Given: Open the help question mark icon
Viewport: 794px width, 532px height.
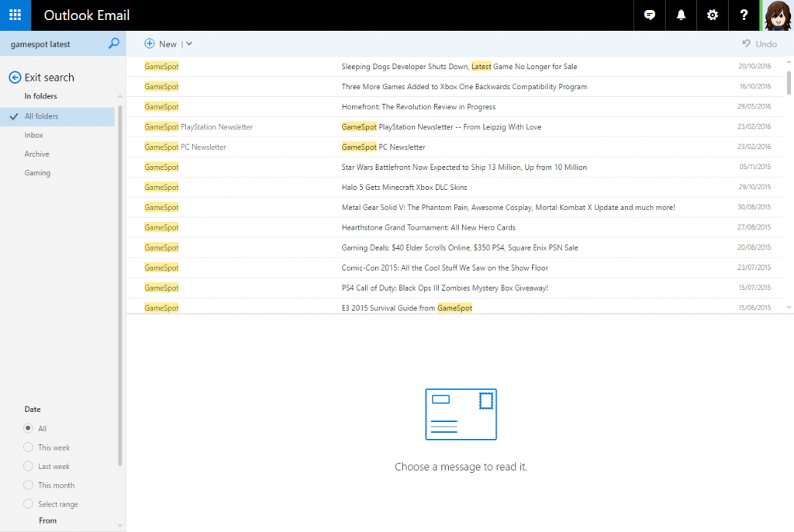Looking at the screenshot, I should 744,16.
